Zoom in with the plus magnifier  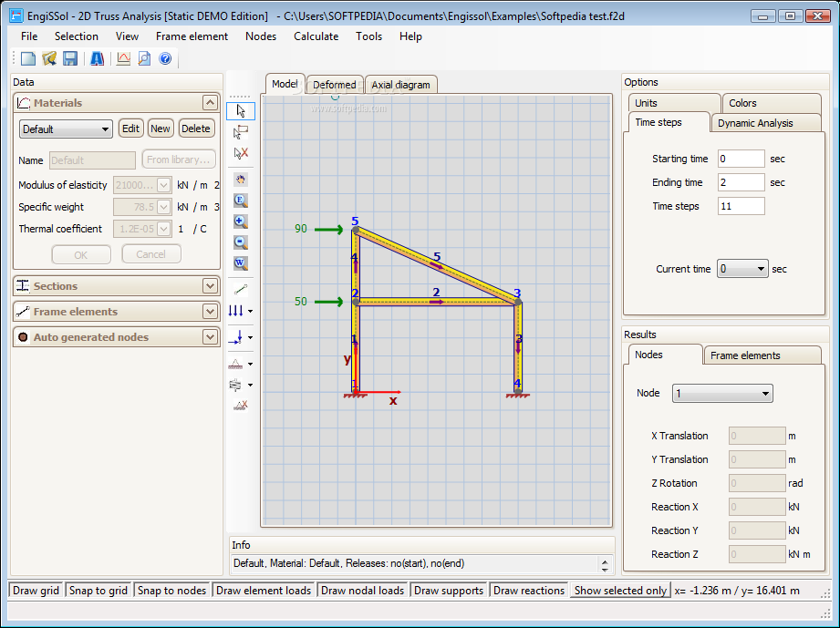pyautogui.click(x=241, y=221)
